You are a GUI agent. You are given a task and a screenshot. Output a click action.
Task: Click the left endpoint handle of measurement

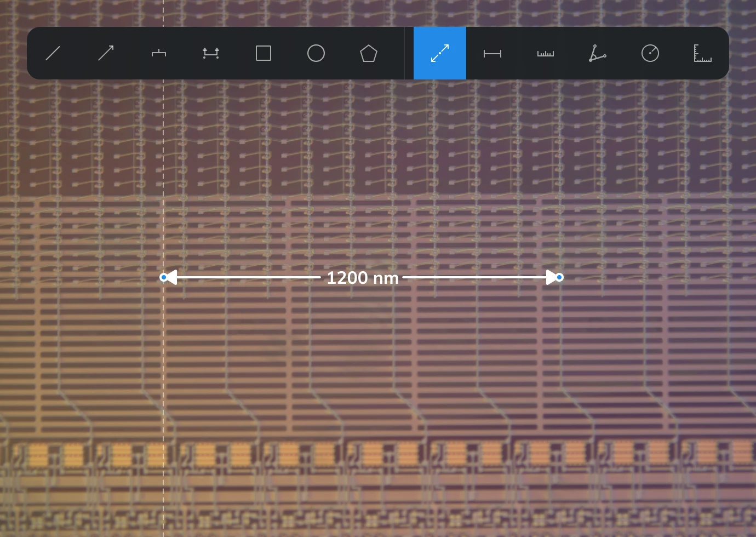tap(163, 277)
